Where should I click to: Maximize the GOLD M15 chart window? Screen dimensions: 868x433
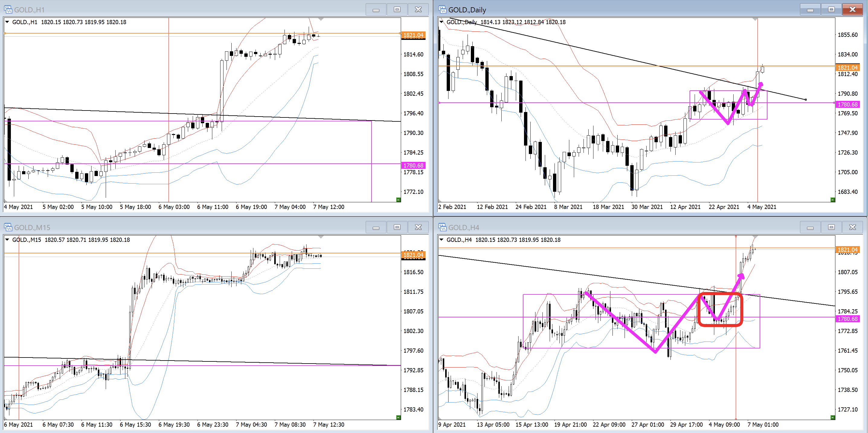(397, 227)
